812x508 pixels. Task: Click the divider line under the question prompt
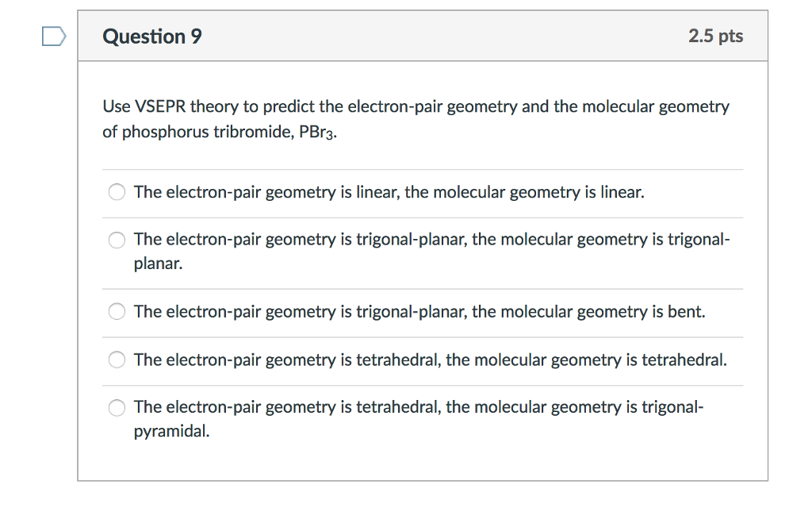pyautogui.click(x=423, y=167)
